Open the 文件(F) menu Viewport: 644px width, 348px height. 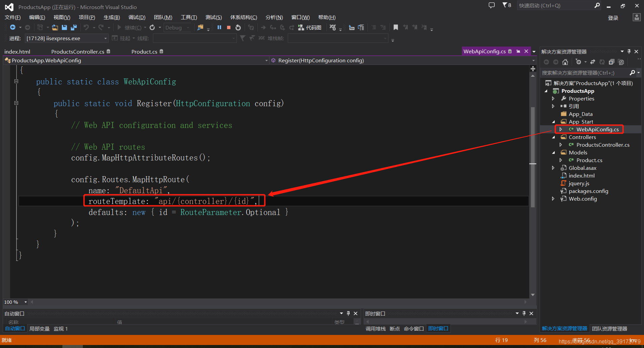pyautogui.click(x=13, y=17)
